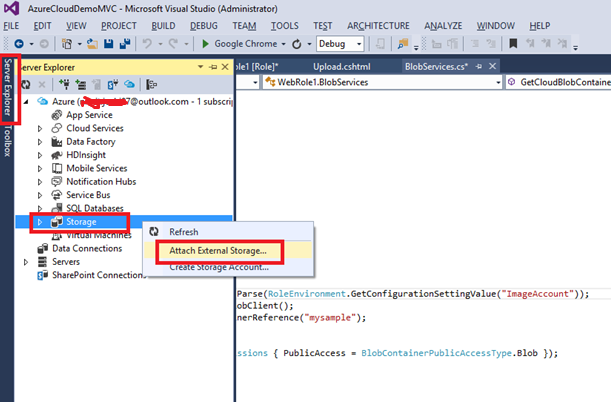Expand the Notification Hubs node
This screenshot has width=611, height=405.
[x=40, y=182]
